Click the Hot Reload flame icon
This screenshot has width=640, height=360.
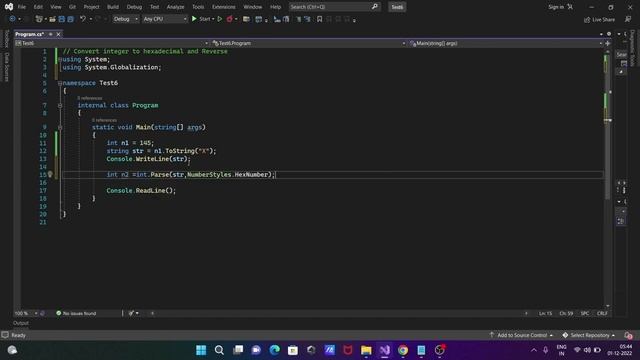(229, 19)
